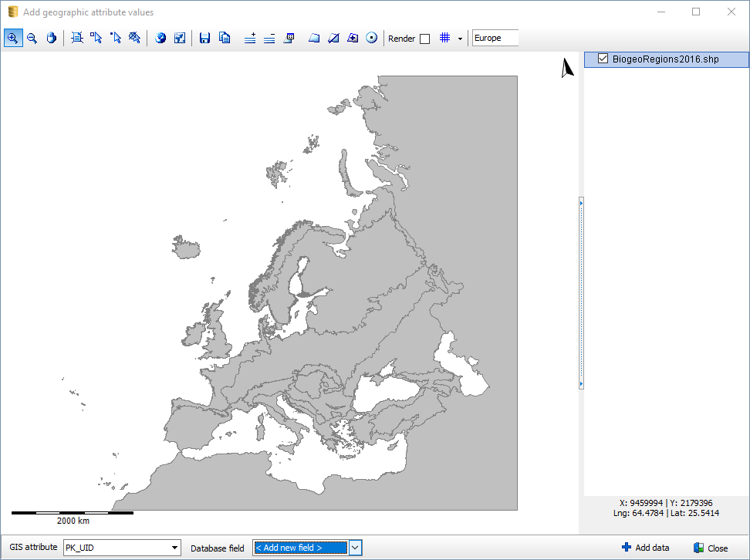Screen dimensions: 750x560
Task: Click the Add data button
Action: pyautogui.click(x=645, y=548)
